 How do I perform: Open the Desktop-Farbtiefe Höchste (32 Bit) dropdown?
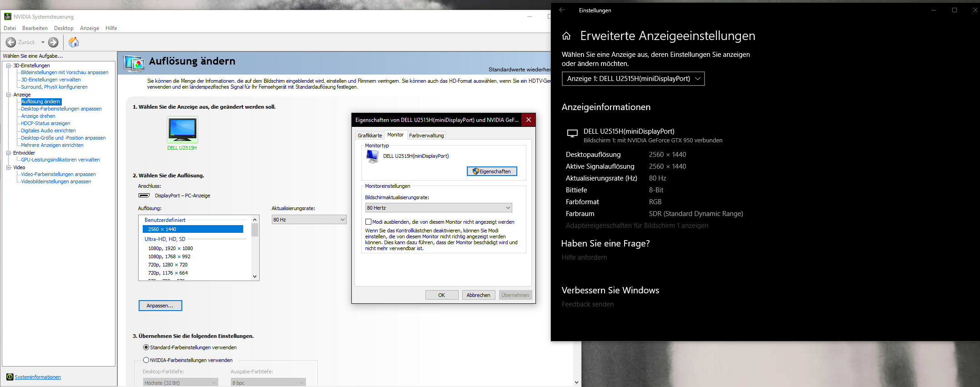180,383
